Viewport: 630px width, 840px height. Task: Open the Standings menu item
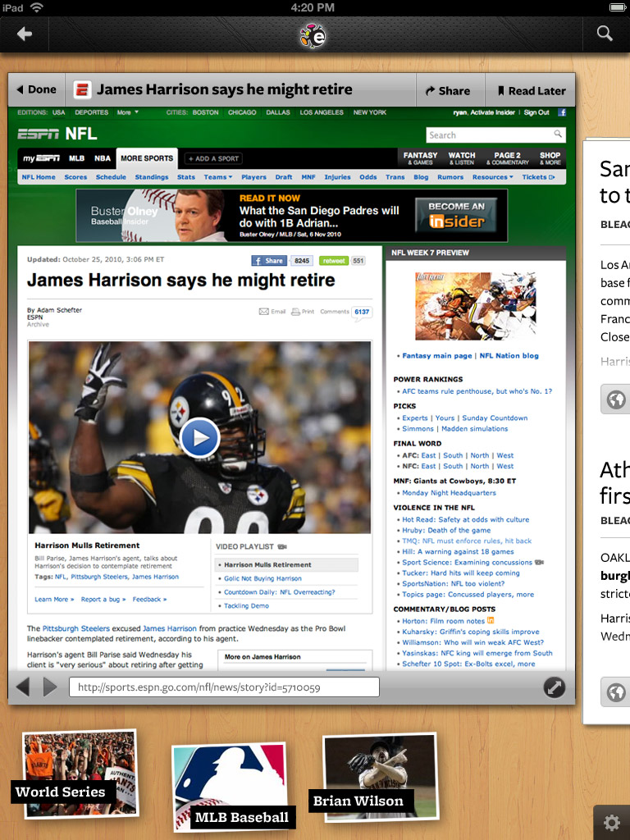[x=152, y=177]
